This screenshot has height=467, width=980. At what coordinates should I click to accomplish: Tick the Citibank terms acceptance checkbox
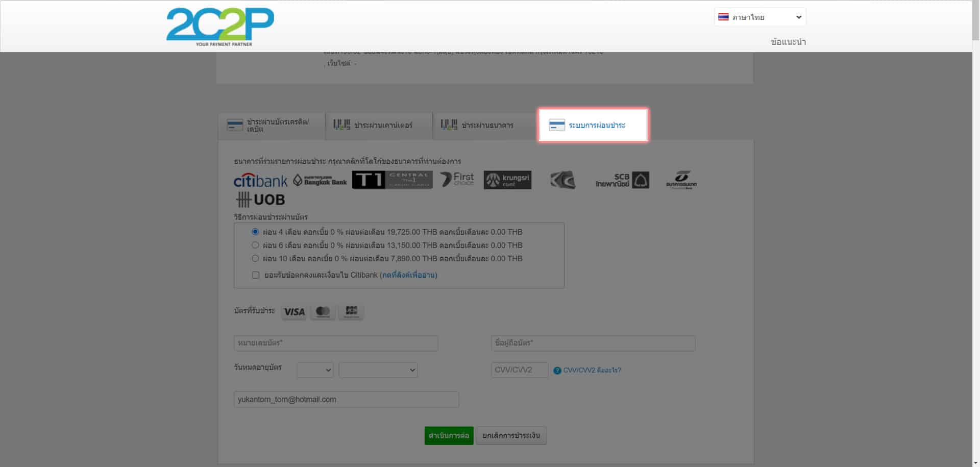tap(256, 275)
